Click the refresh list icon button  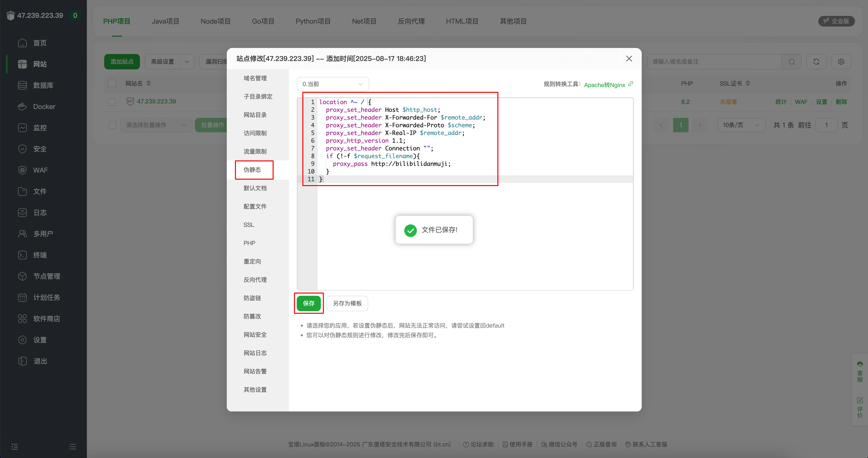pyautogui.click(x=816, y=62)
